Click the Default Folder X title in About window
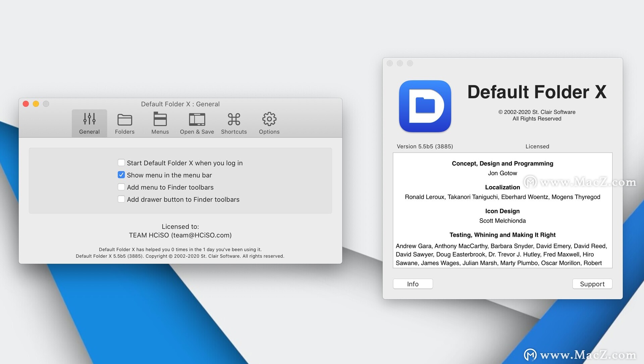Screen dimensions: 644x364 537,92
